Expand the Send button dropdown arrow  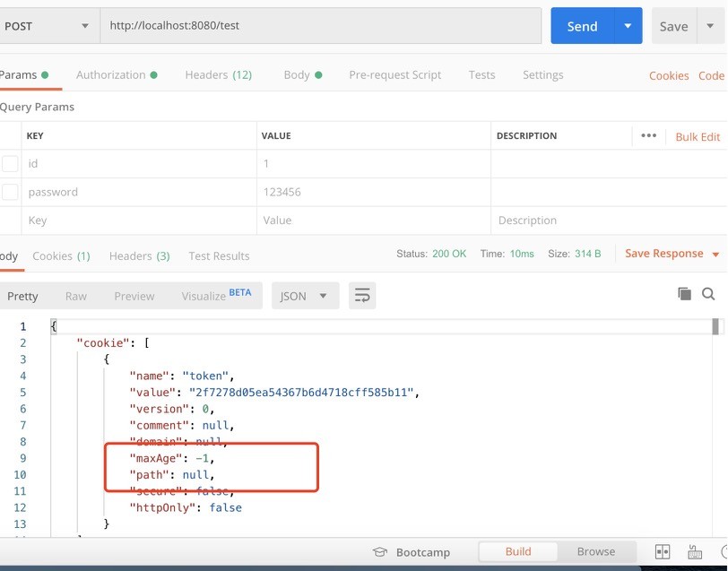pyautogui.click(x=628, y=26)
